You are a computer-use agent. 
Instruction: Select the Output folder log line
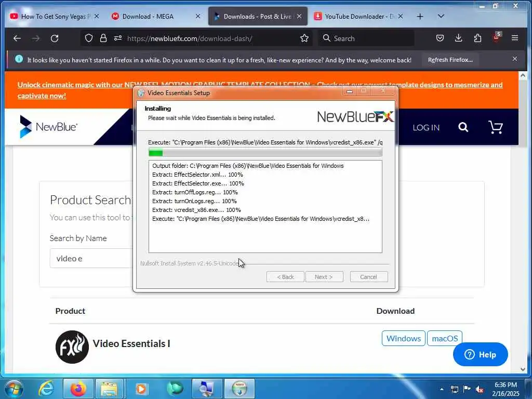coord(248,166)
